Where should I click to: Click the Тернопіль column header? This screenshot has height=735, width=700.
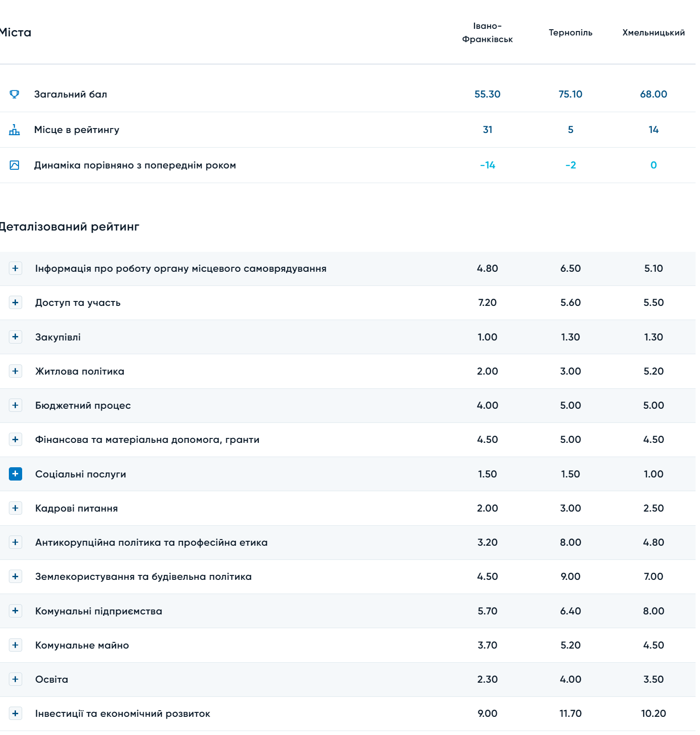(570, 32)
